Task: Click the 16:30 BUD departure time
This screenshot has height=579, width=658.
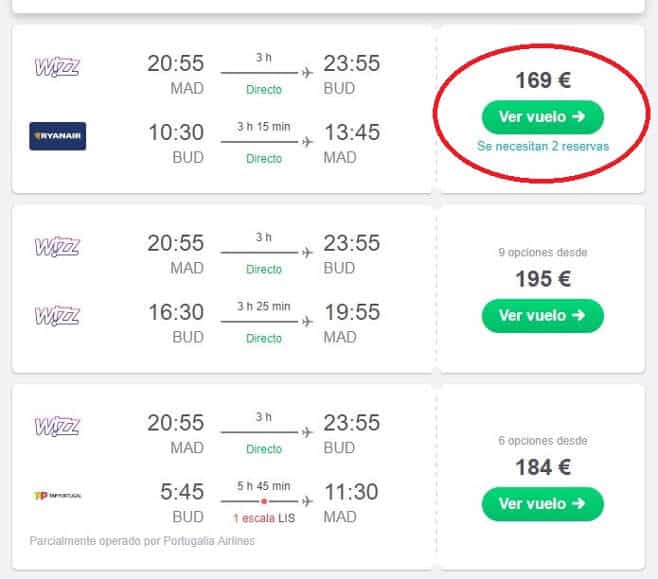Action: coord(175,312)
